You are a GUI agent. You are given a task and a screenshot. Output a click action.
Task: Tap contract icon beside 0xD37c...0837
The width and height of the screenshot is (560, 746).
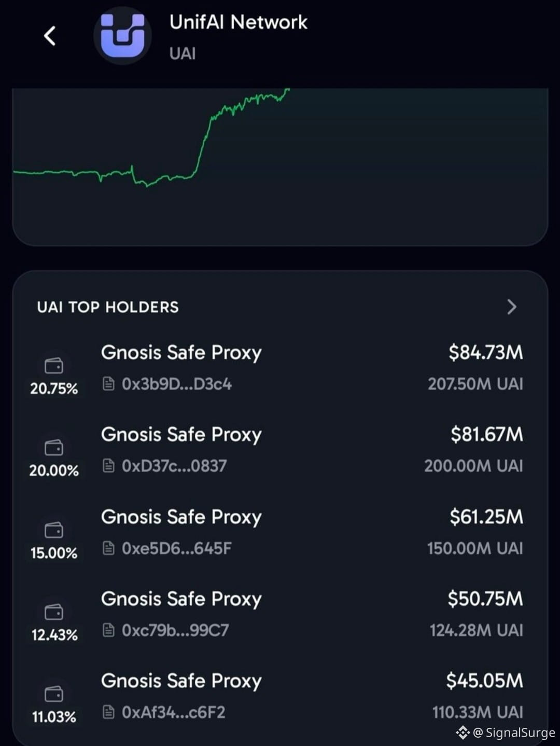click(108, 466)
